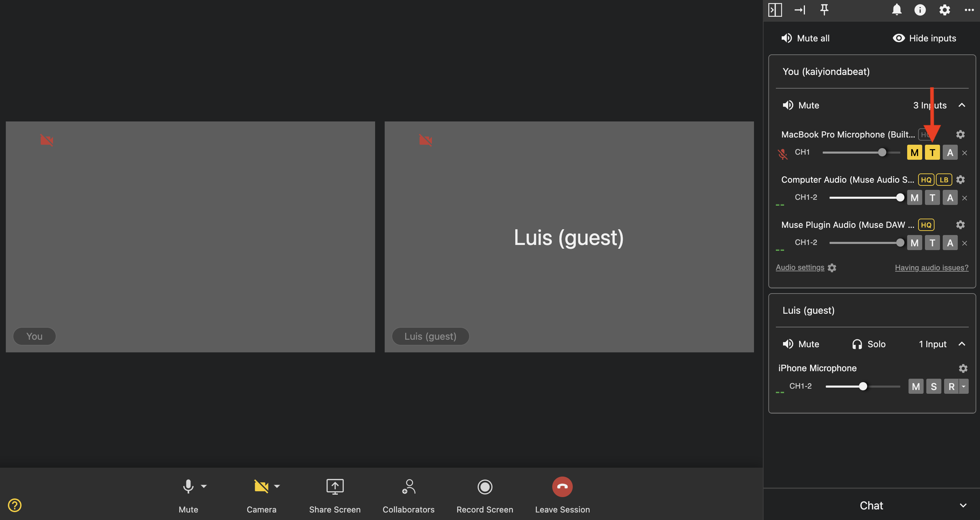Image resolution: width=980 pixels, height=520 pixels.
Task: Toggle T button on Computer Audio
Action: pyautogui.click(x=932, y=198)
